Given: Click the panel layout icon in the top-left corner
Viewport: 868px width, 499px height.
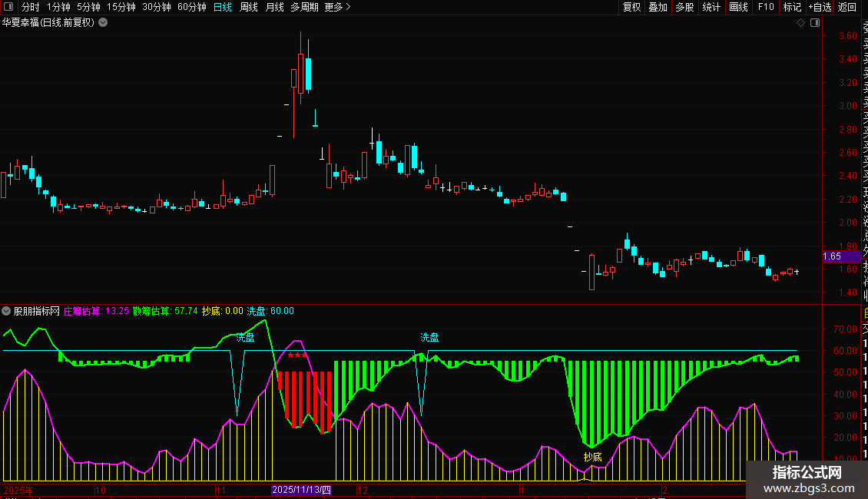Looking at the screenshot, I should click(x=8, y=7).
